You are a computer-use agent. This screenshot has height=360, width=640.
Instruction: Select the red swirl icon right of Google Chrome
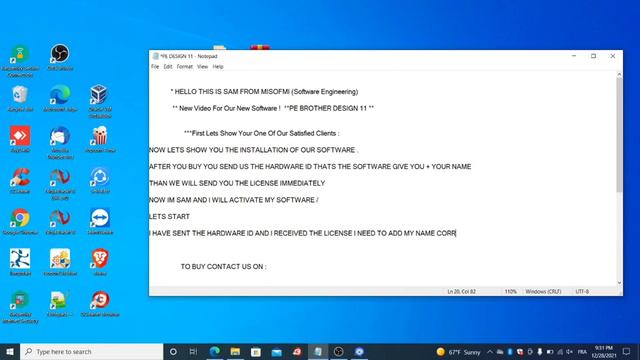click(x=60, y=221)
